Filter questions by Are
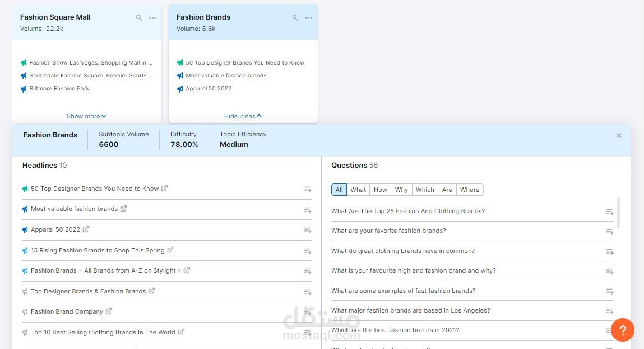Screen dimensions: 644x349 (x=447, y=190)
